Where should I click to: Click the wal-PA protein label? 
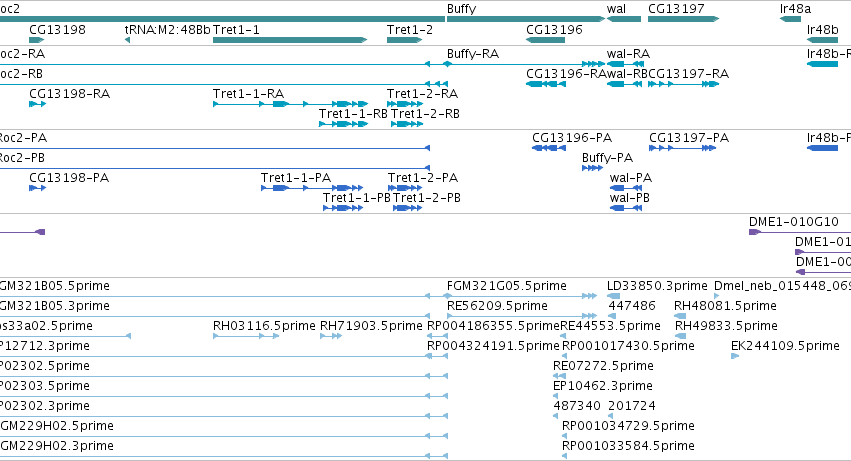631,178
